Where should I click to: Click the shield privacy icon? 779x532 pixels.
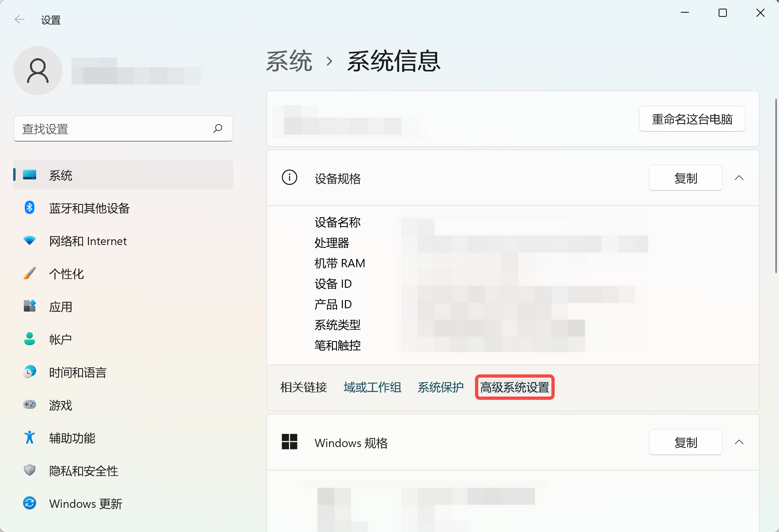coord(30,470)
